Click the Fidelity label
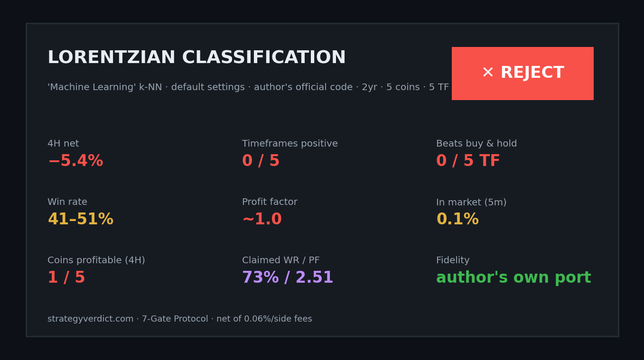Viewport: 644px width, 360px height. coord(453,260)
